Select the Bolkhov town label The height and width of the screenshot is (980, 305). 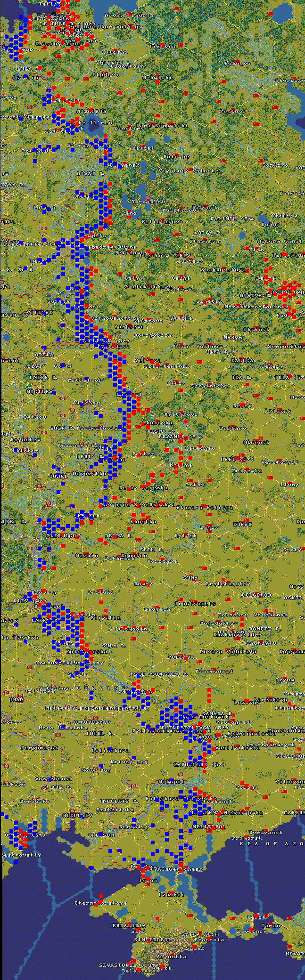click(233, 429)
